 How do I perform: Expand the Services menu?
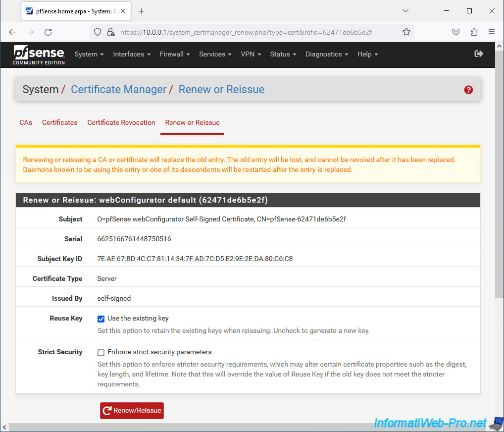coord(215,54)
